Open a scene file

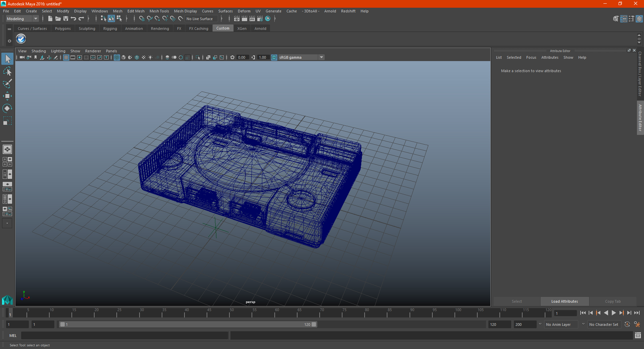pos(58,19)
